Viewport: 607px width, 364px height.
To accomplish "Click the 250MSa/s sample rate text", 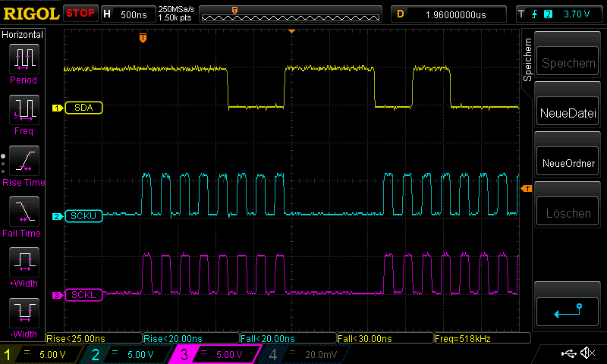I will [176, 10].
